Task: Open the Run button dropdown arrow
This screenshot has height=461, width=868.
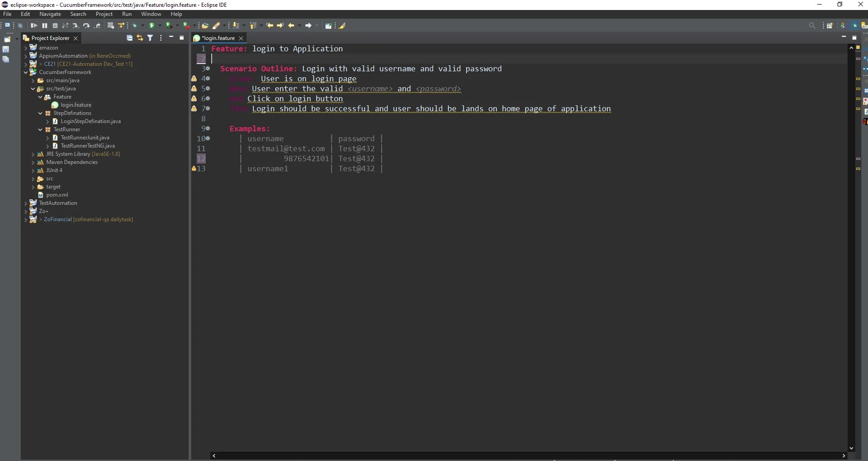Action: (160, 26)
